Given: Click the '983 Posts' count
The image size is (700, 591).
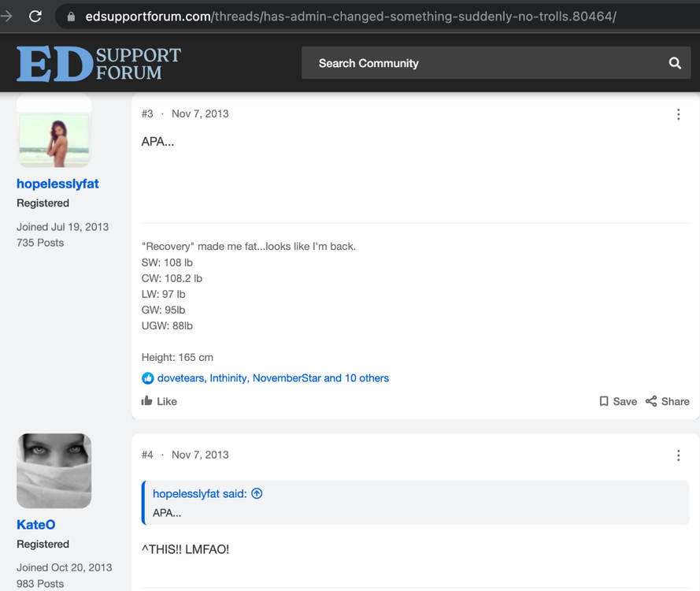Looking at the screenshot, I should click(x=40, y=583).
